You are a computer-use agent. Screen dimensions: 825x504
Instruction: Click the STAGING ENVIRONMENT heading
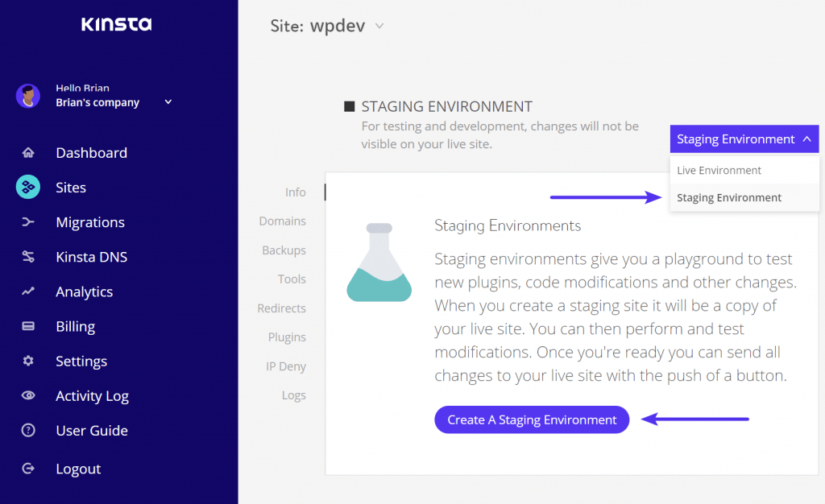pos(446,107)
